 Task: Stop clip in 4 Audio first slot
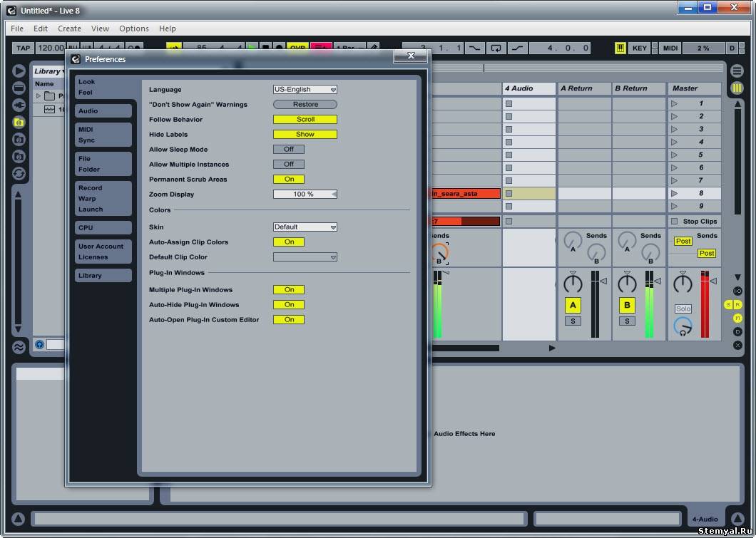pos(509,103)
